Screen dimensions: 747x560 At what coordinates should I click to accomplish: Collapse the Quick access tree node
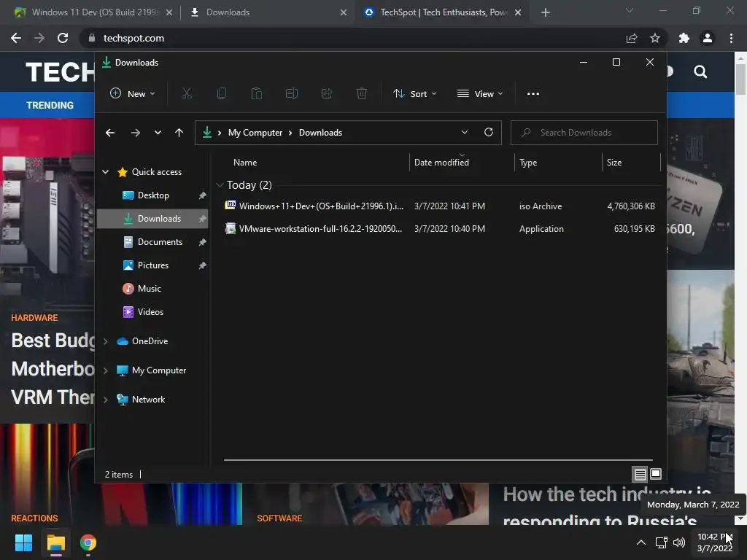(105, 172)
